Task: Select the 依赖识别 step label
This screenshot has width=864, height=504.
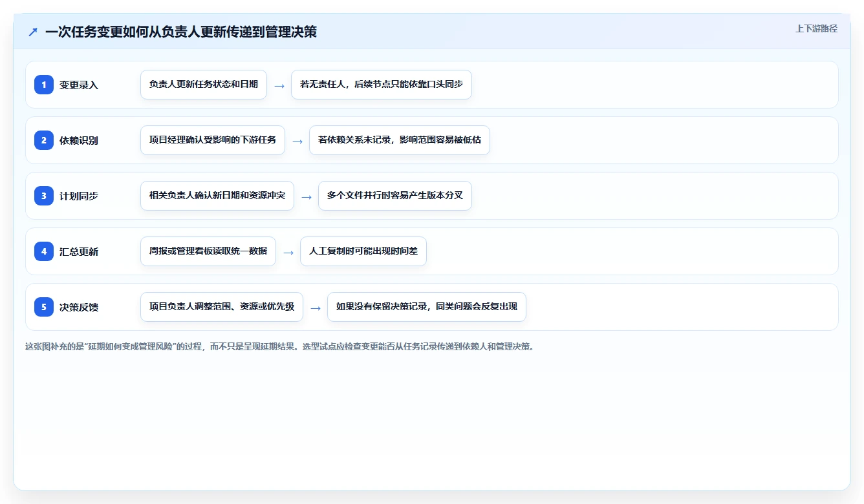Action: (x=79, y=140)
